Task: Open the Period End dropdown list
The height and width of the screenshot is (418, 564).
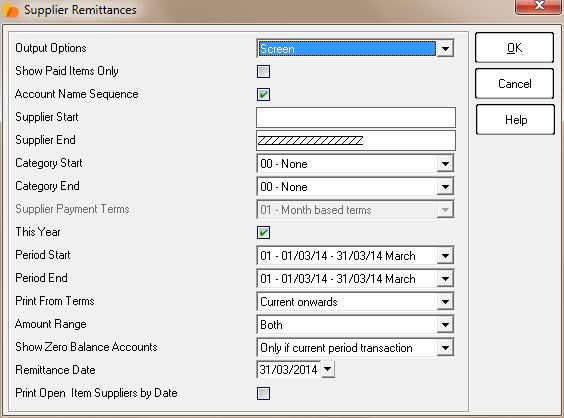Action: coord(445,279)
